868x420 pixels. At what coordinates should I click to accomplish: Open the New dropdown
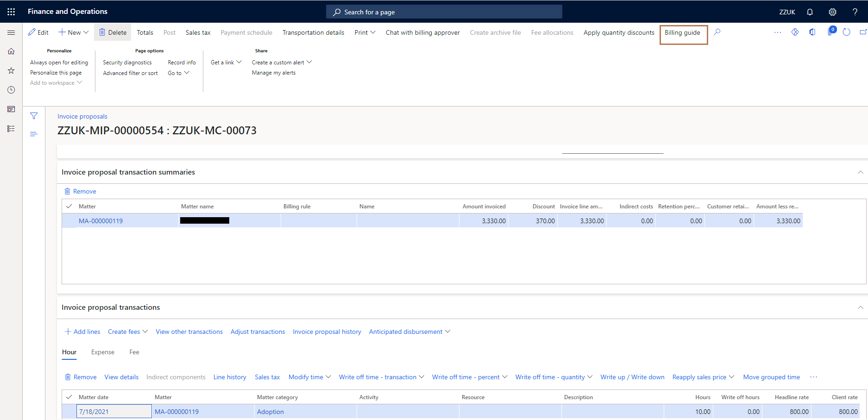(73, 32)
